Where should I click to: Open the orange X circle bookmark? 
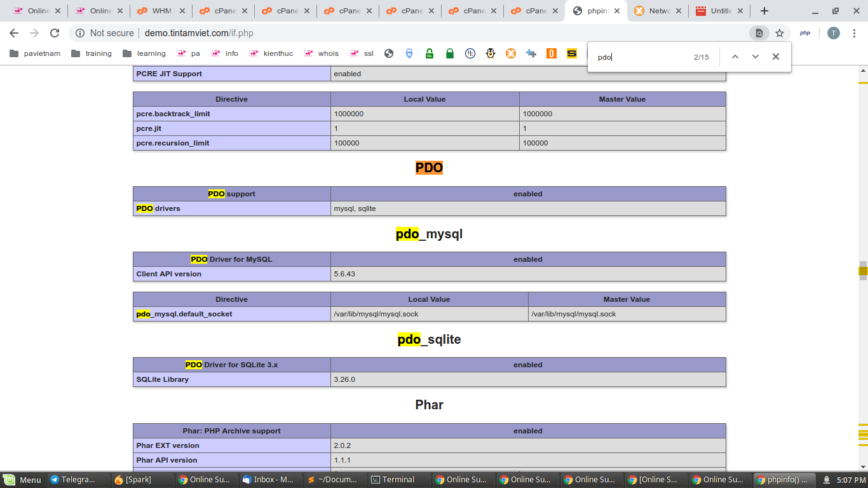coord(511,53)
